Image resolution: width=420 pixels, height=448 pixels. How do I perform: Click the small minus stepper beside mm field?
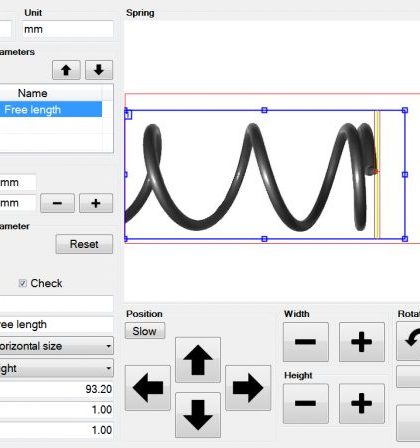pos(57,203)
